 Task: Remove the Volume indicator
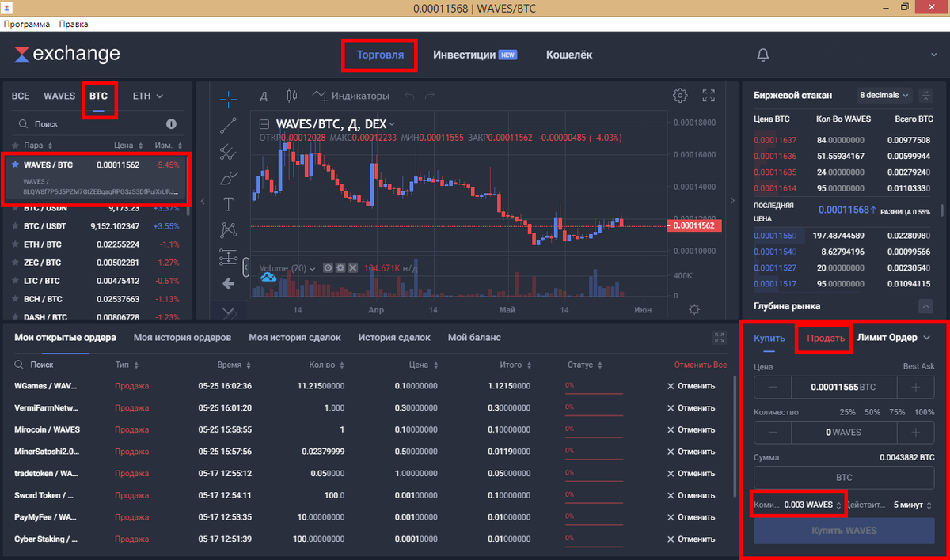[353, 268]
